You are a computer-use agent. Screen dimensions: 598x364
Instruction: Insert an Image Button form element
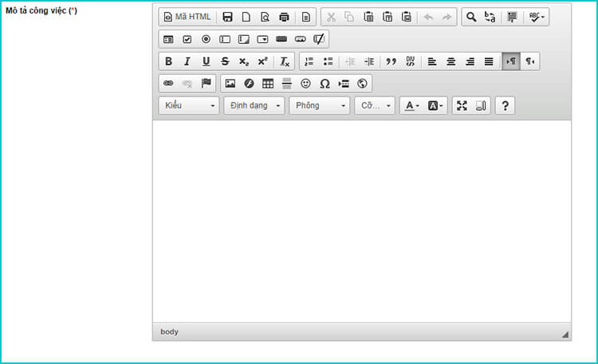(x=300, y=39)
